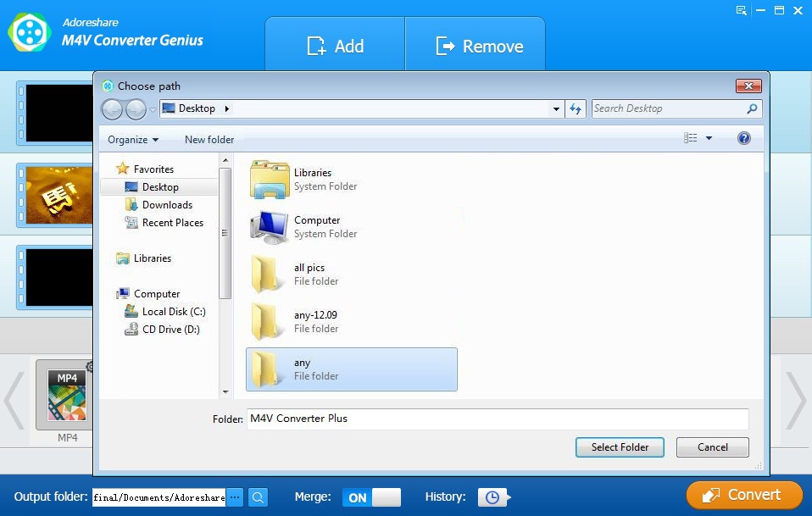Open the view options dropdown arrow
Viewport: 812px width, 516px height.
pyautogui.click(x=709, y=138)
